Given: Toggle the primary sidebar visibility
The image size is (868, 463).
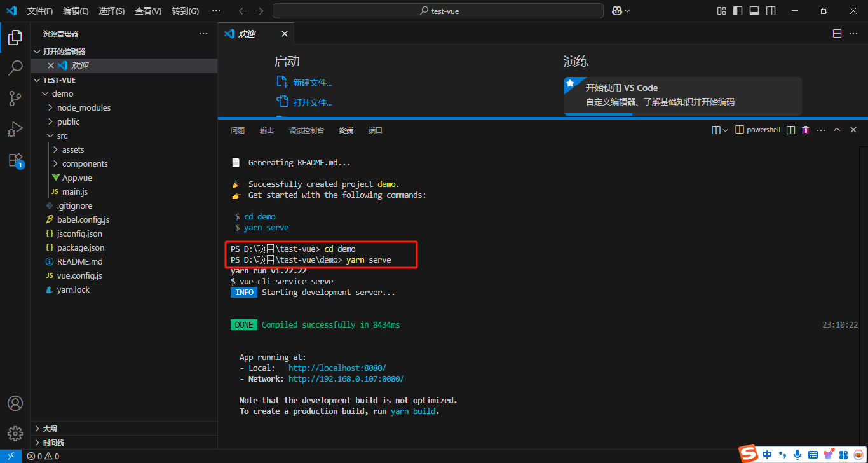Looking at the screenshot, I should click(x=737, y=10).
